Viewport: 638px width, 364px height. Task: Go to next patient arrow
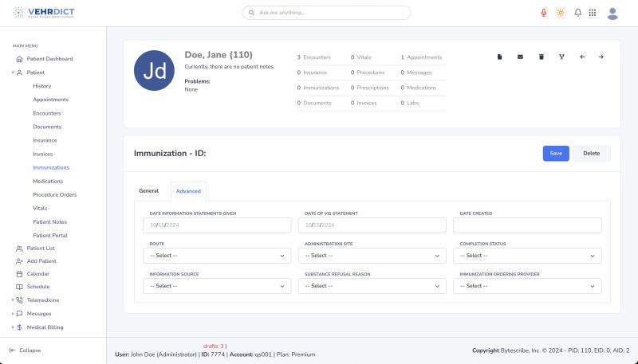click(601, 57)
